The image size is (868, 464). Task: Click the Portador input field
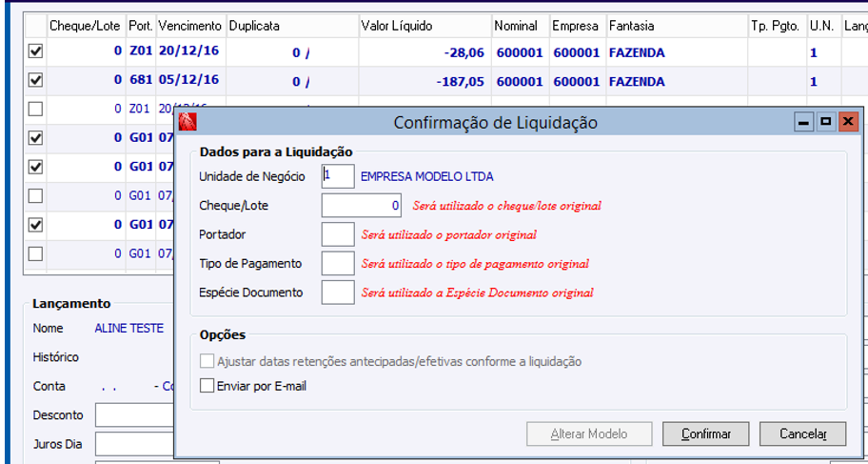tap(338, 234)
